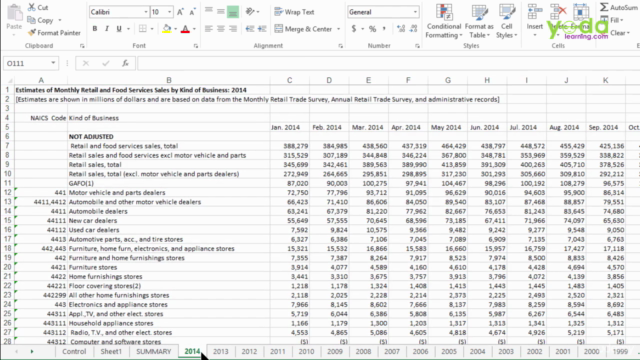Screen dimensions: 640x360
Task: Align text right
Action: [233, 29]
